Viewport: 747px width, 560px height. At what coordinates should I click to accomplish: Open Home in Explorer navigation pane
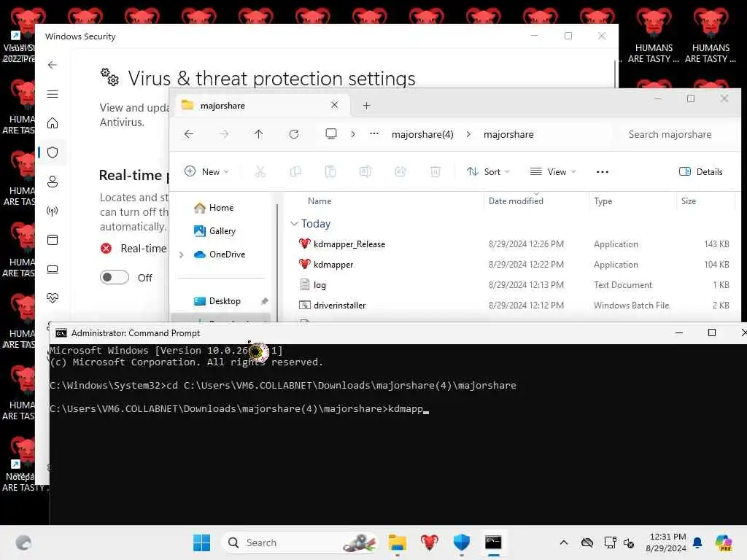tap(214, 208)
